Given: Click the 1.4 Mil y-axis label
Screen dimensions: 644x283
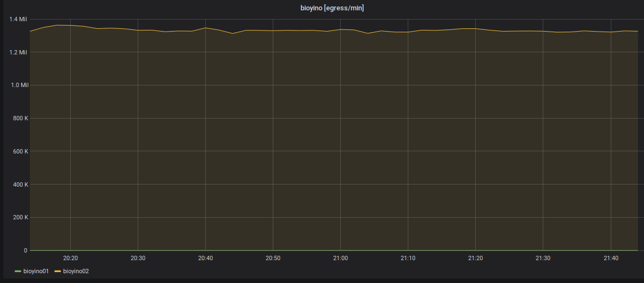Looking at the screenshot, I should click(x=18, y=19).
